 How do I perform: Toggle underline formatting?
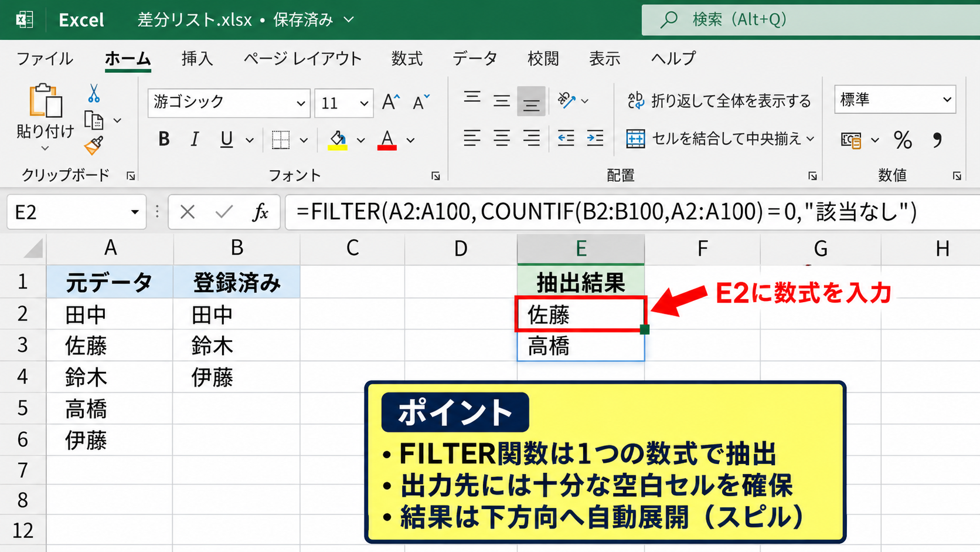226,140
